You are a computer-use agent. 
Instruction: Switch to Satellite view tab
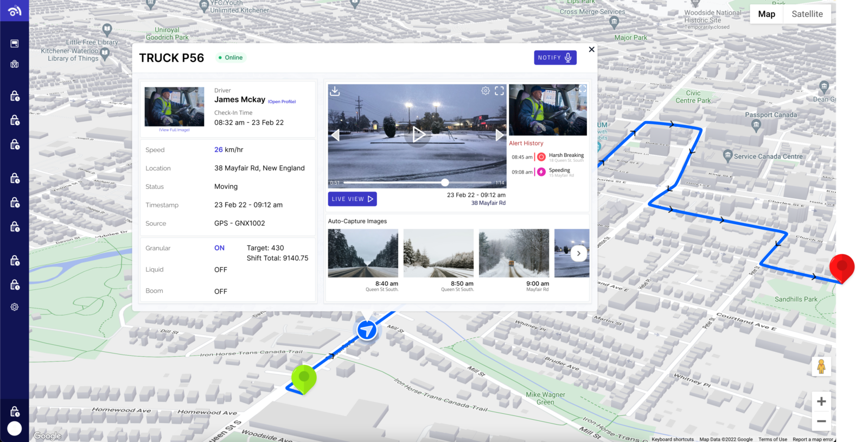(x=807, y=14)
